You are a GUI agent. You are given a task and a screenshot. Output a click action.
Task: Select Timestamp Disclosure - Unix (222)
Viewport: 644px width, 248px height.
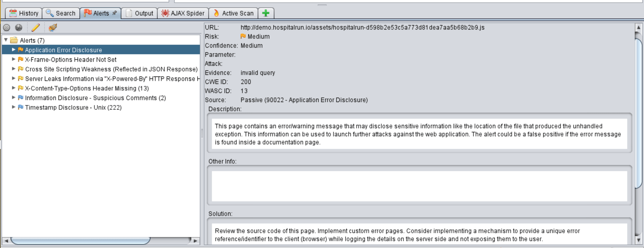click(x=73, y=107)
